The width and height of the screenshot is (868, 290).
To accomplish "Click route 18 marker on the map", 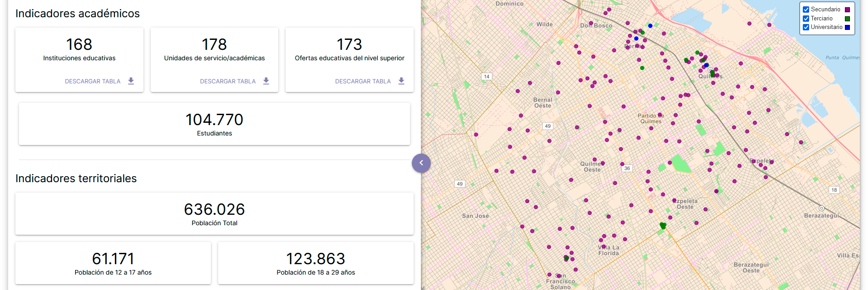I will [x=834, y=190].
